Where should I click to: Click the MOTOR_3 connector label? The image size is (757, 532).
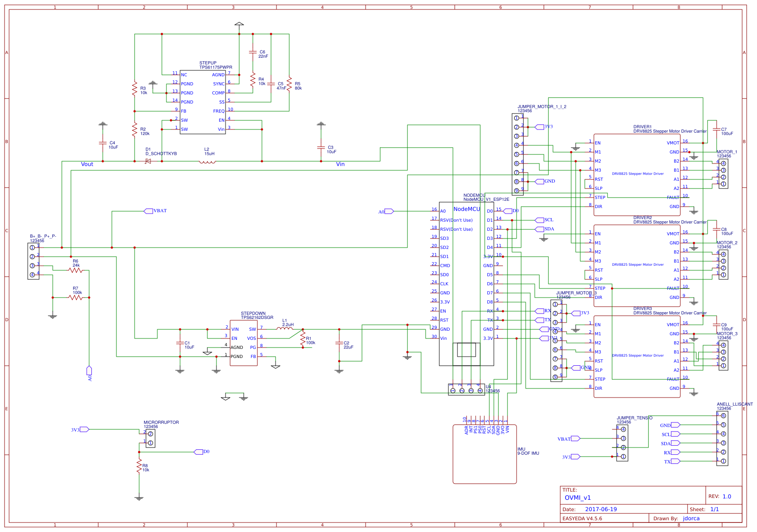(x=727, y=334)
